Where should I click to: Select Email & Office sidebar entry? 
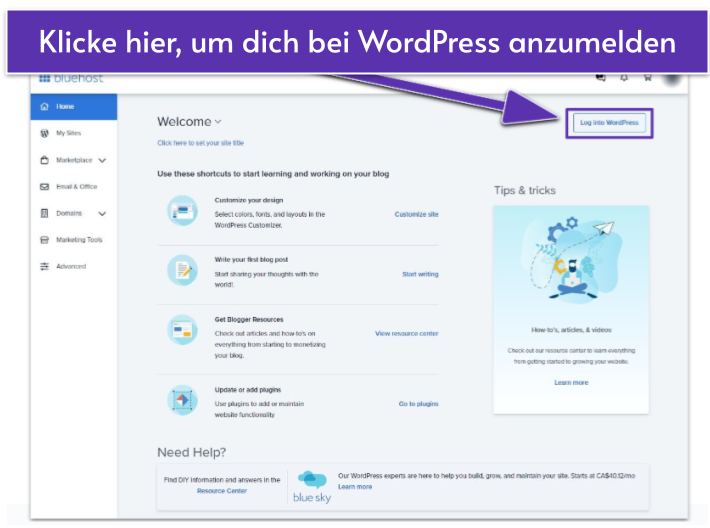pos(77,187)
